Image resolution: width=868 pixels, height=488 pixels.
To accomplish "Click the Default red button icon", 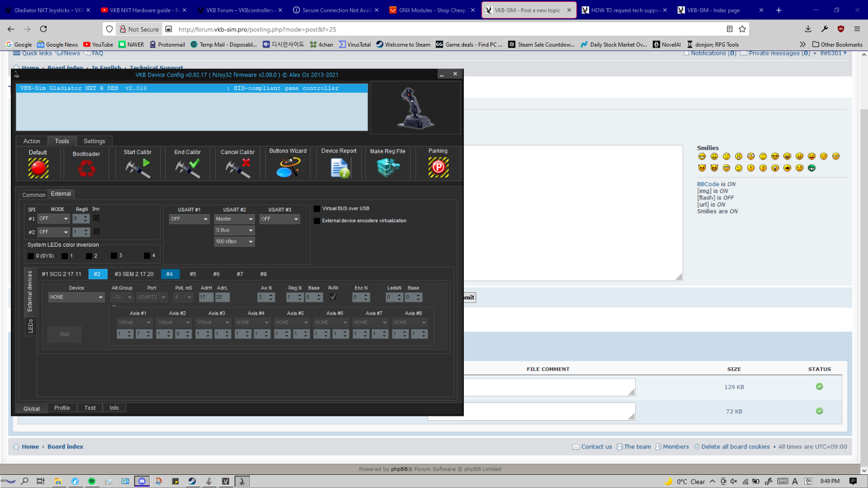I will tap(39, 168).
